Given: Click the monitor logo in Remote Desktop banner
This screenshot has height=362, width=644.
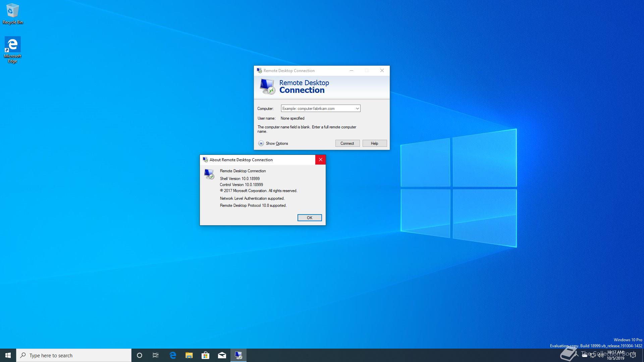Looking at the screenshot, I should pos(267,86).
